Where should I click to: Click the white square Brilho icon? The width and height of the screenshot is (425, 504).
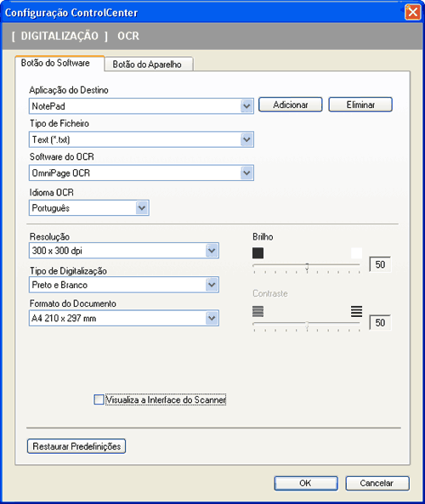(x=356, y=253)
